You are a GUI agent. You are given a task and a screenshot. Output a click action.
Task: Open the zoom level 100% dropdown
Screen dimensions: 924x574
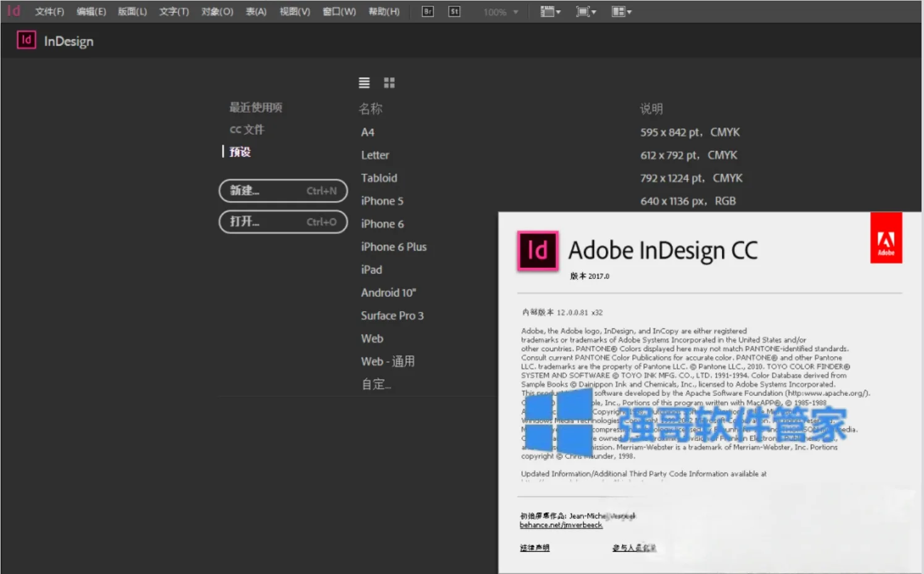[x=501, y=12]
